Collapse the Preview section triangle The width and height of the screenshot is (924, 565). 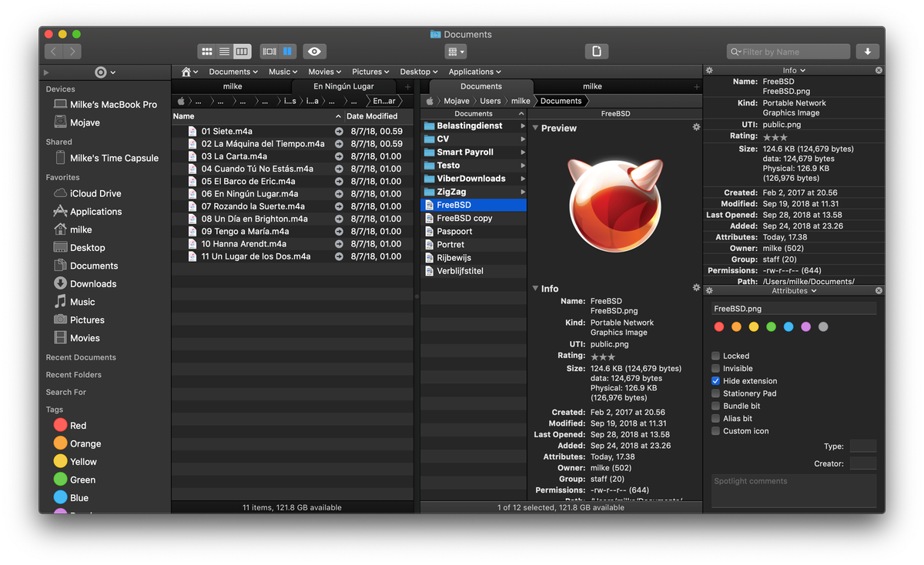pos(535,129)
